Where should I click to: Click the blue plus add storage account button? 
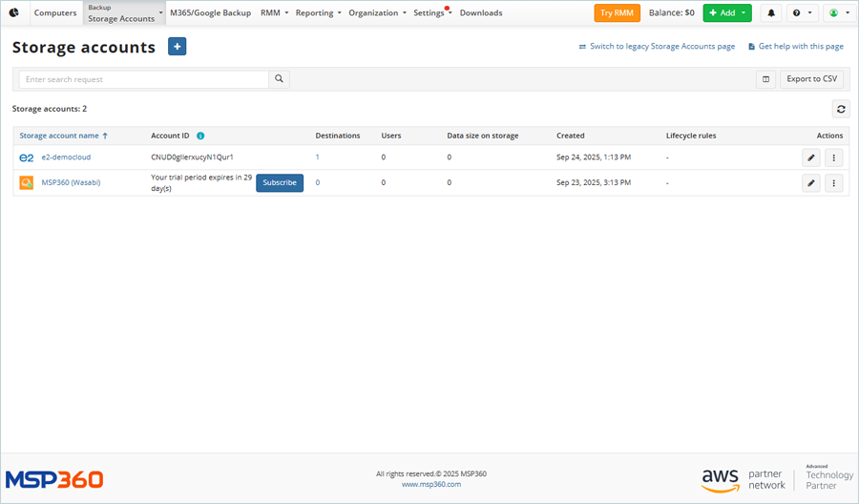[177, 47]
